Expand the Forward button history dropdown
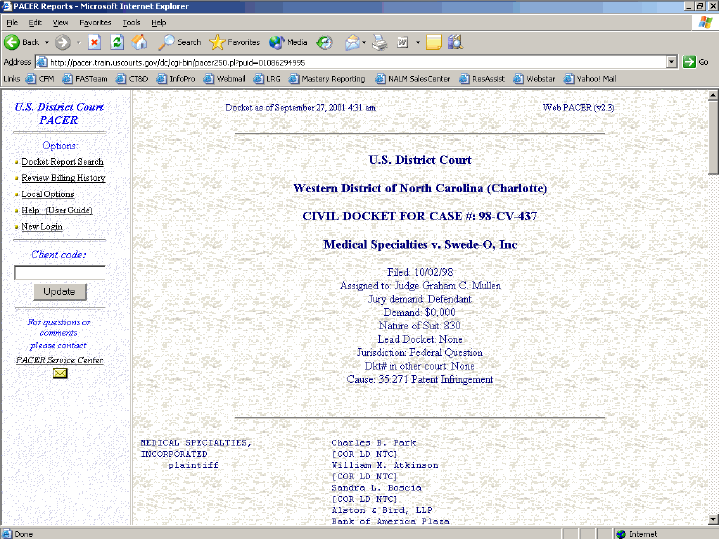The width and height of the screenshot is (719, 539). pos(78,43)
